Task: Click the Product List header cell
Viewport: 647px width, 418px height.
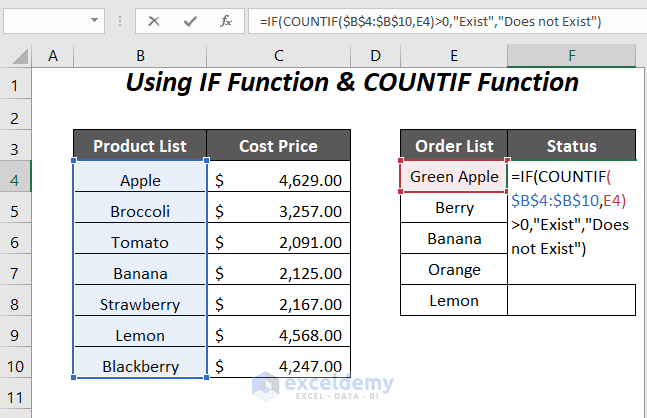Action: 139,146
